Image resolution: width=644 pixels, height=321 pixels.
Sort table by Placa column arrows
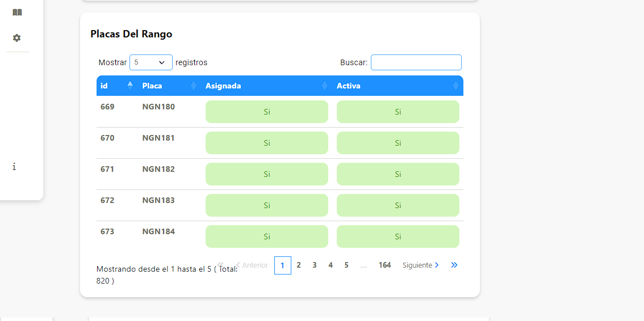[x=194, y=86]
